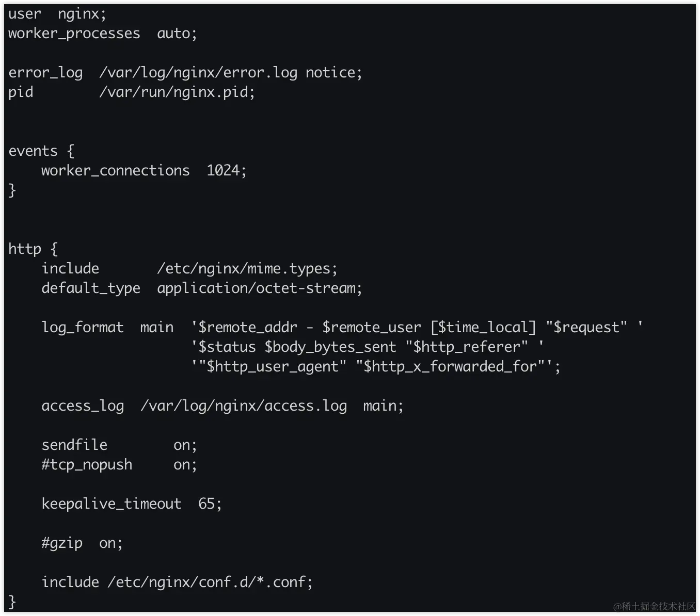
Task: Click the "$remote_addr" variable
Action: click(x=248, y=328)
